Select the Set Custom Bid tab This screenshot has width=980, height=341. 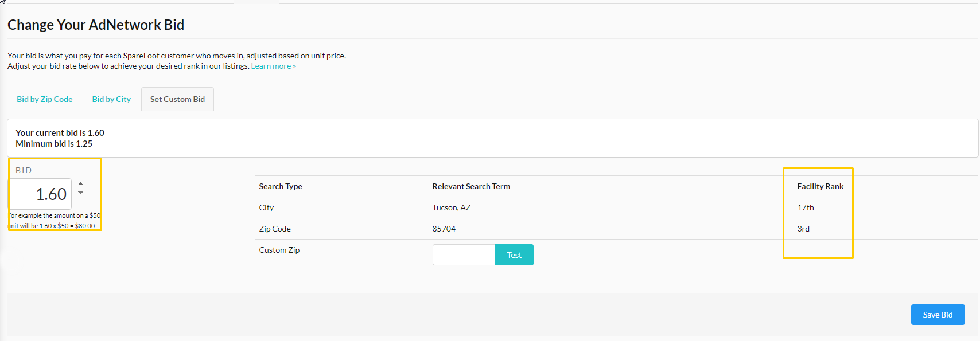coord(177,99)
